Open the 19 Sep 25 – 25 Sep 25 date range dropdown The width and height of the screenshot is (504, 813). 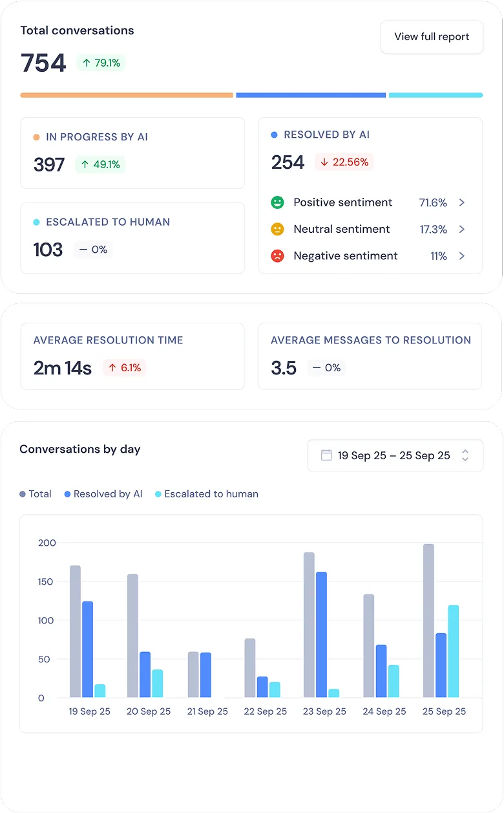click(x=395, y=455)
